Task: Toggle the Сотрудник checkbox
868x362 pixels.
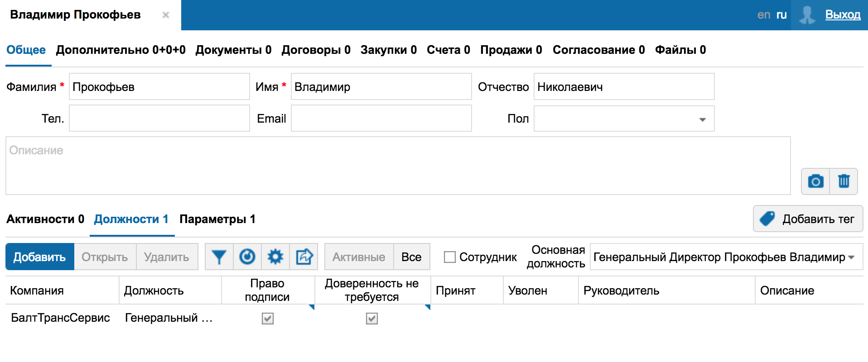Action: 450,257
